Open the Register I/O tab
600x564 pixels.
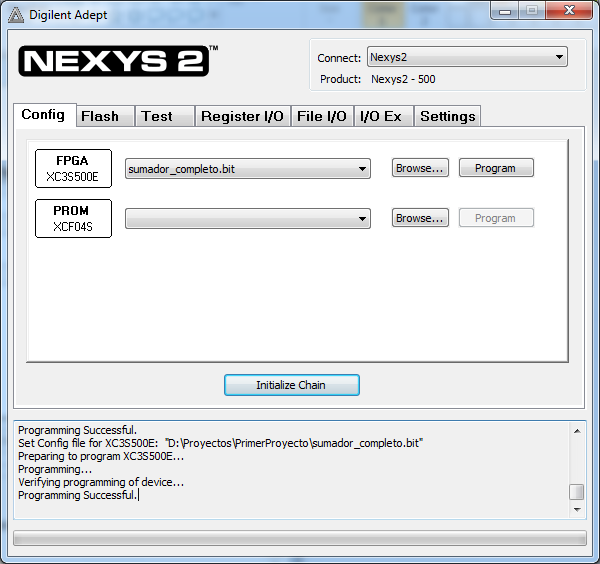[x=243, y=116]
